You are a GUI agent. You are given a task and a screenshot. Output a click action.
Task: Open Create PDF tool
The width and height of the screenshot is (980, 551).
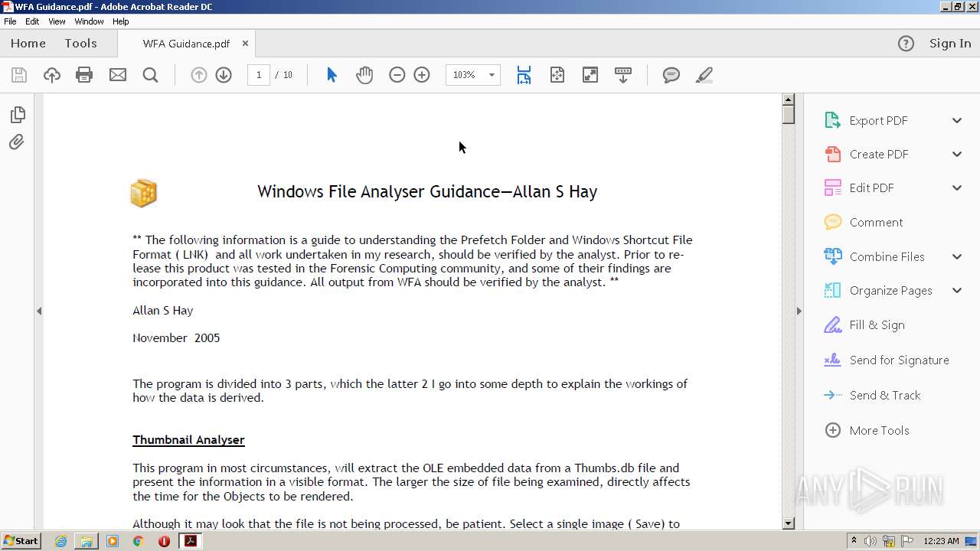[879, 155]
